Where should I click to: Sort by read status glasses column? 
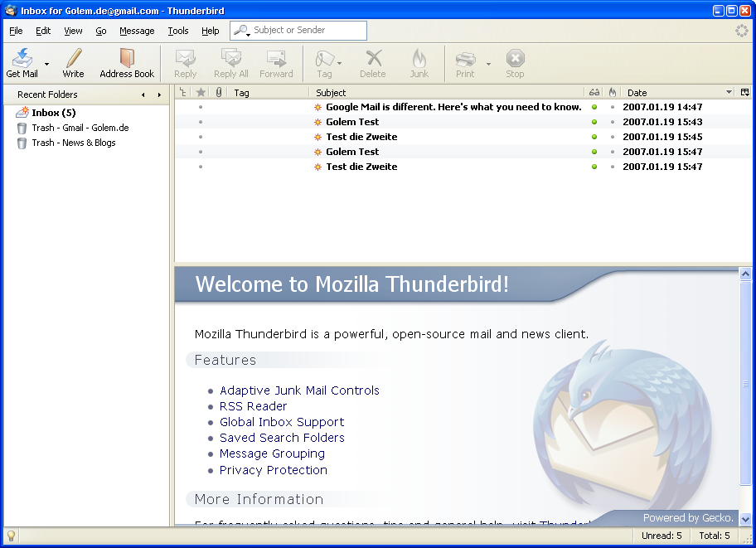(594, 92)
